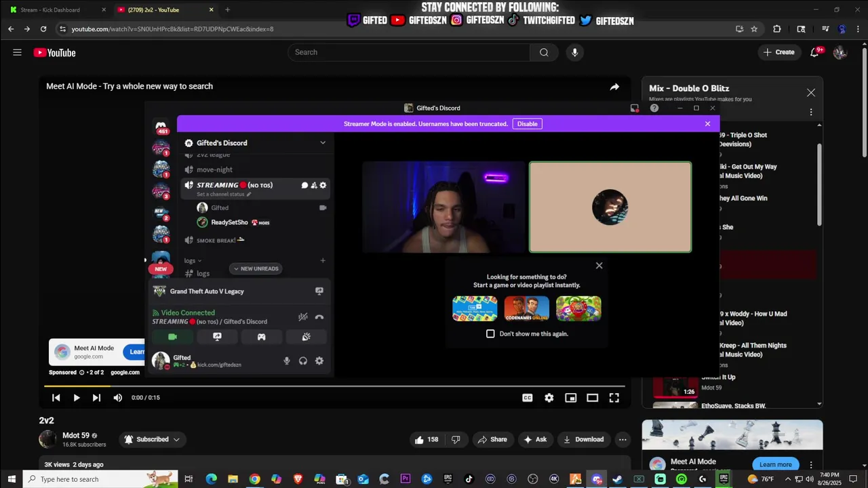This screenshot has height=488, width=868.
Task: Open the Windows Start menu
Action: click(12, 479)
